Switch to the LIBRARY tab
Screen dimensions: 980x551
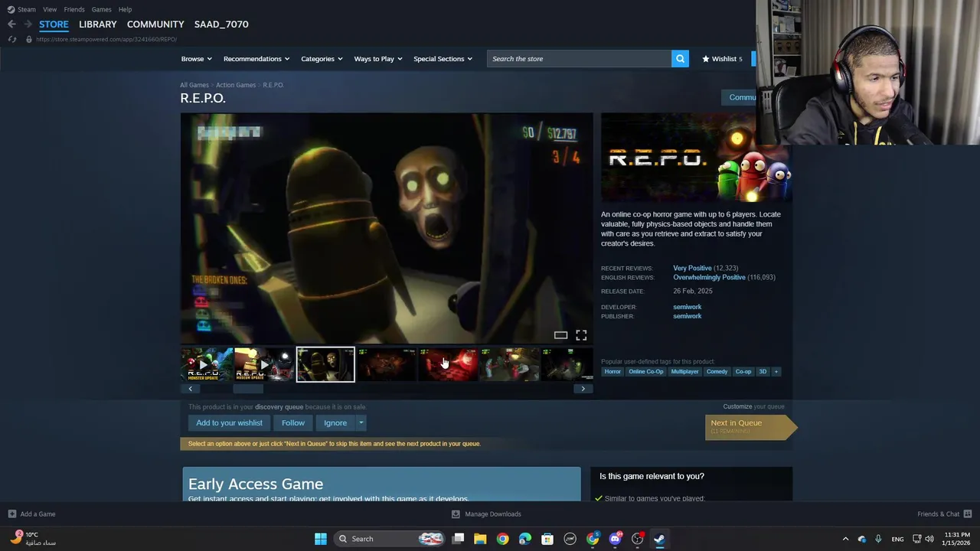tap(98, 24)
